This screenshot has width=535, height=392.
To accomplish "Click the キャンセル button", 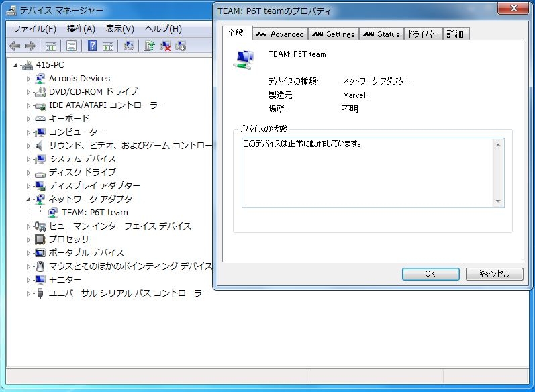I will pos(494,274).
